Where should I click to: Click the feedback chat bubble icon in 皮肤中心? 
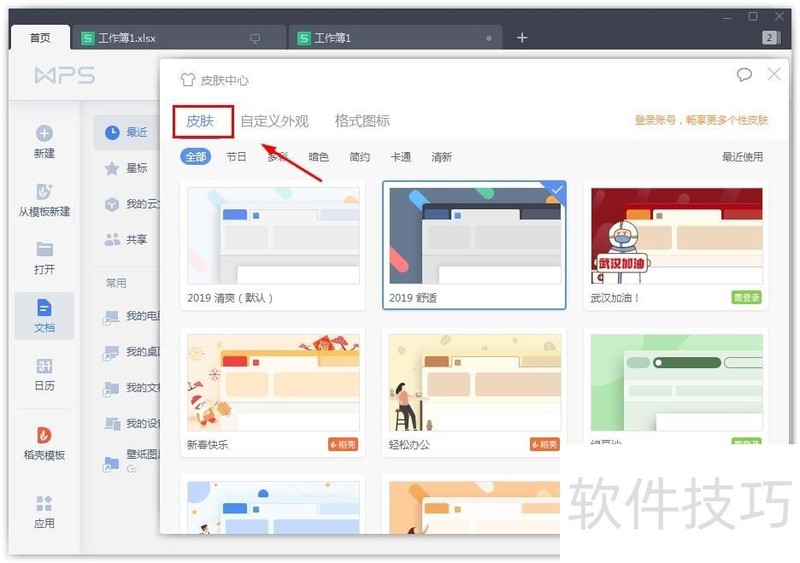744,75
